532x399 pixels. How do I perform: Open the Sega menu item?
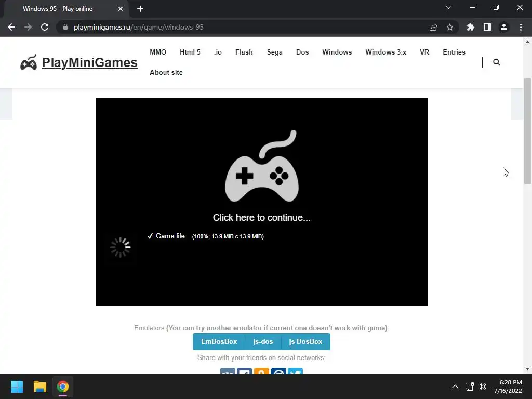[274, 52]
